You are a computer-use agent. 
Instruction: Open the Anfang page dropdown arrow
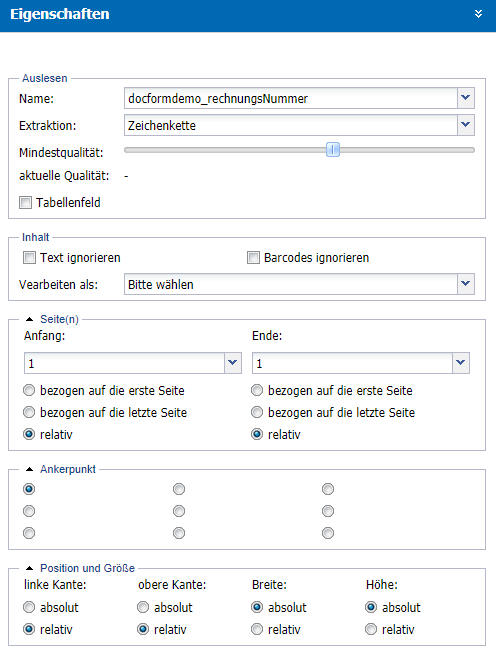pyautogui.click(x=233, y=363)
